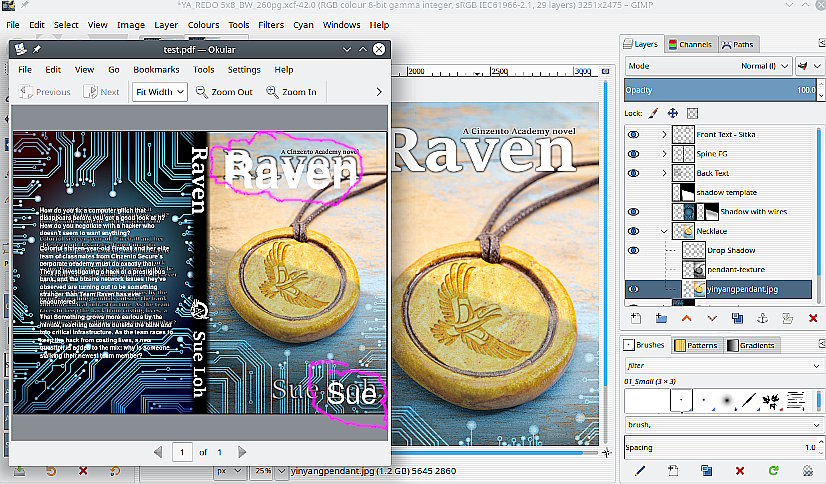Go to the next page arrow in Okular
Viewport: 826px width, 484px height.
click(x=242, y=452)
